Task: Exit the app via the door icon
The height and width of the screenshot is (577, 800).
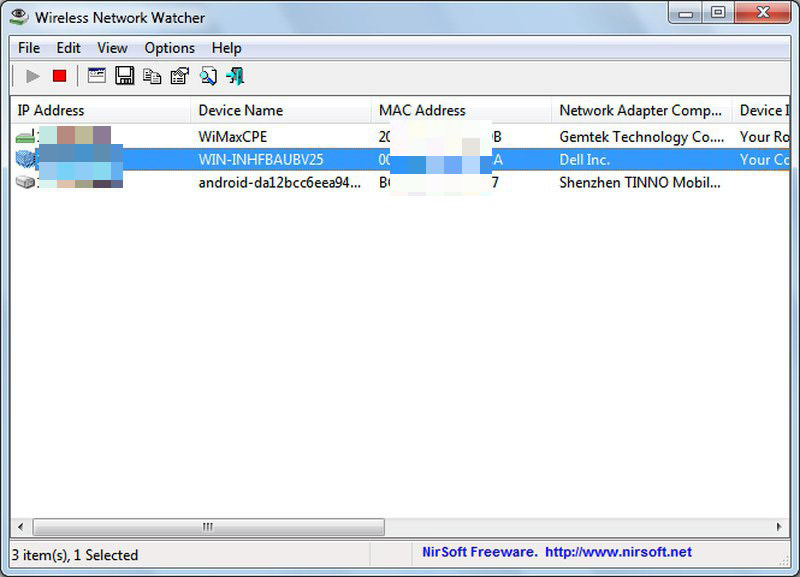Action: tap(234, 75)
